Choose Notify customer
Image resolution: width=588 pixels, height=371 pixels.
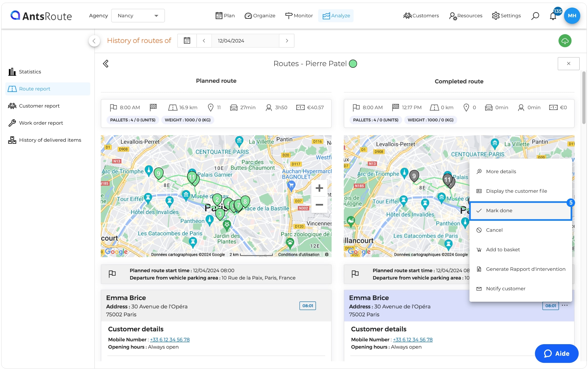pos(521,289)
